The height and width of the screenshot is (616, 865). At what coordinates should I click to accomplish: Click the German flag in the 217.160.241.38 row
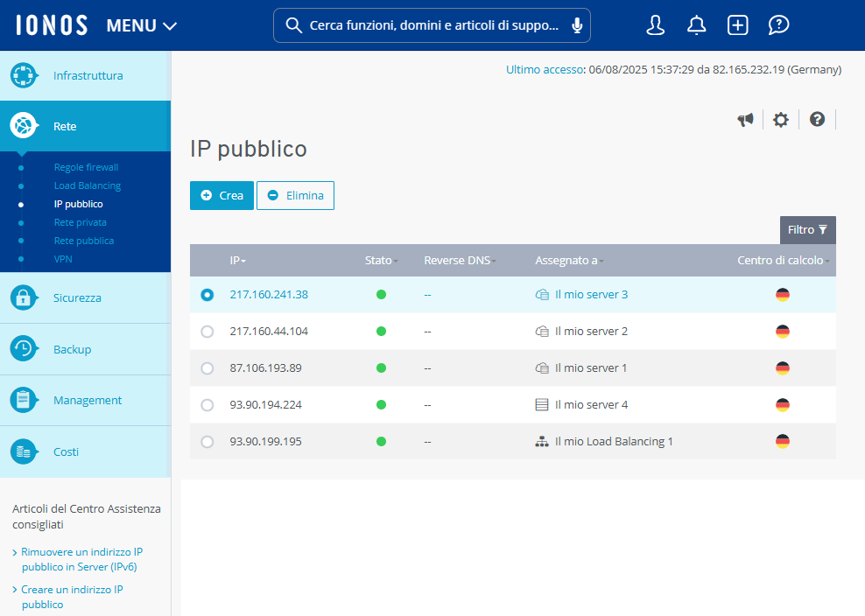(x=782, y=295)
